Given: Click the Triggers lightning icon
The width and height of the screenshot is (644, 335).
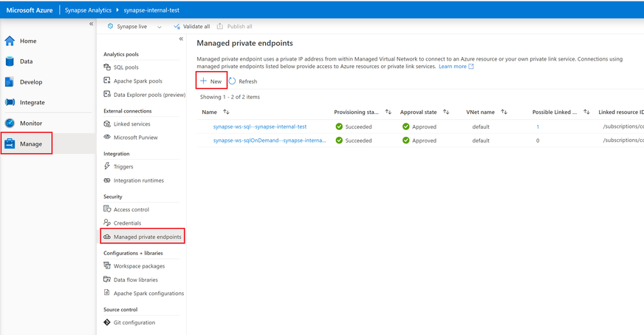Looking at the screenshot, I should click(107, 166).
